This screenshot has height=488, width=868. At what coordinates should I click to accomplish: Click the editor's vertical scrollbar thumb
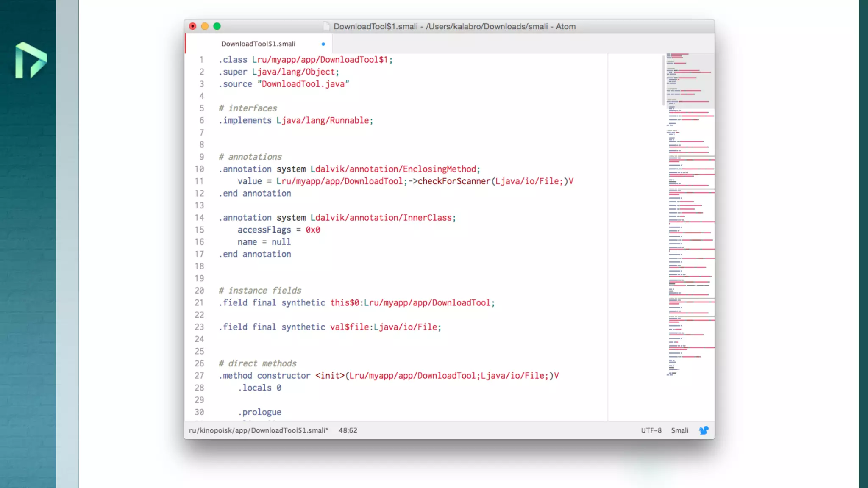pos(664,80)
